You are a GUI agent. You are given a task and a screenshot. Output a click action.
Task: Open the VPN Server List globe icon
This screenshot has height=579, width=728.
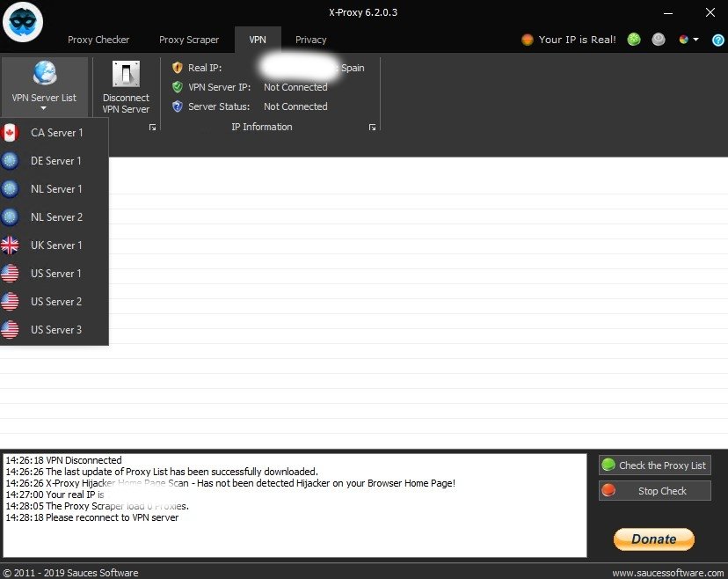tap(45, 73)
